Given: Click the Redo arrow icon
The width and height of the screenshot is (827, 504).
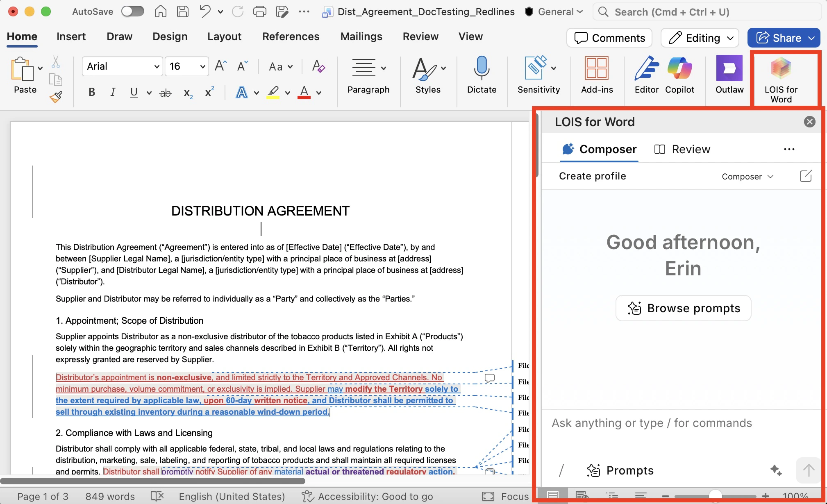Looking at the screenshot, I should tap(238, 12).
